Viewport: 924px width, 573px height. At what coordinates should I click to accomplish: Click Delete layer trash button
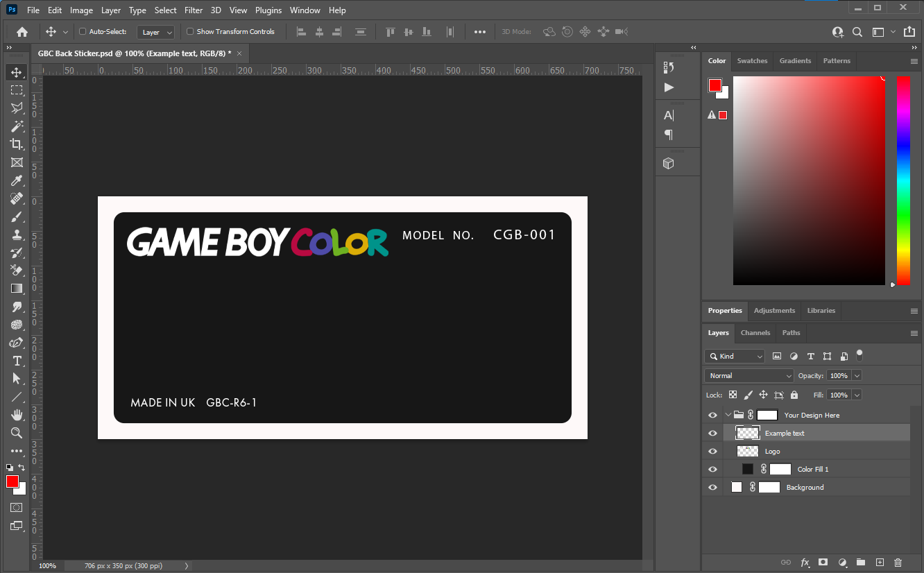pyautogui.click(x=898, y=563)
